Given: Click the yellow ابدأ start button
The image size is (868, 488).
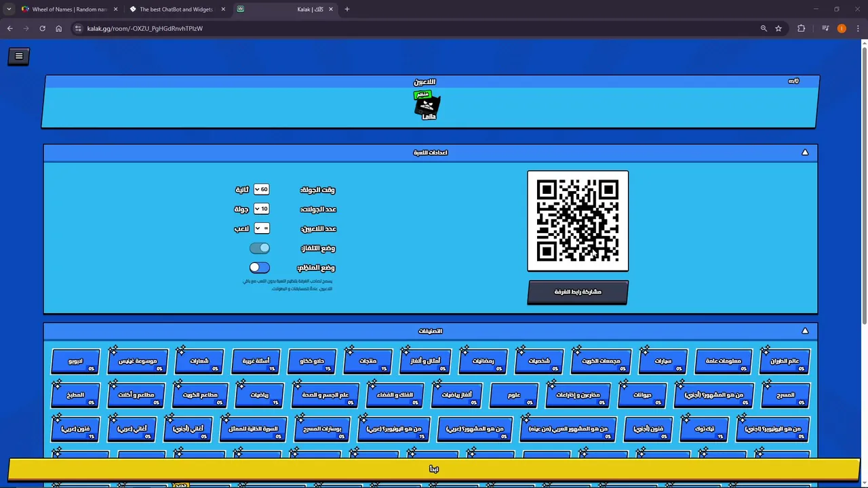Looking at the screenshot, I should tap(434, 469).
